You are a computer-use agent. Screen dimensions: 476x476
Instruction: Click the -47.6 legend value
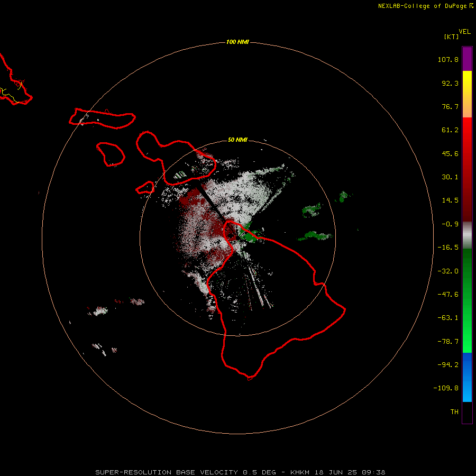[x=448, y=295]
